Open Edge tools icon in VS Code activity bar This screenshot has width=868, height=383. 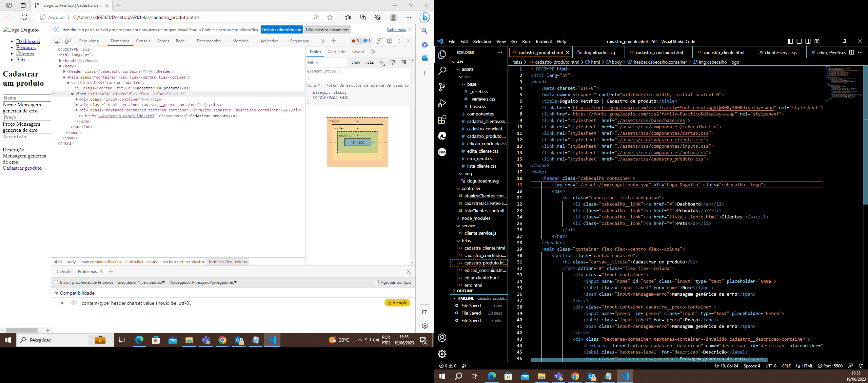tap(442, 136)
